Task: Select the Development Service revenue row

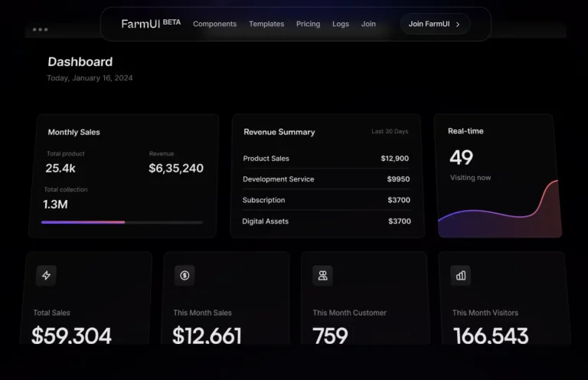Action: [x=326, y=179]
